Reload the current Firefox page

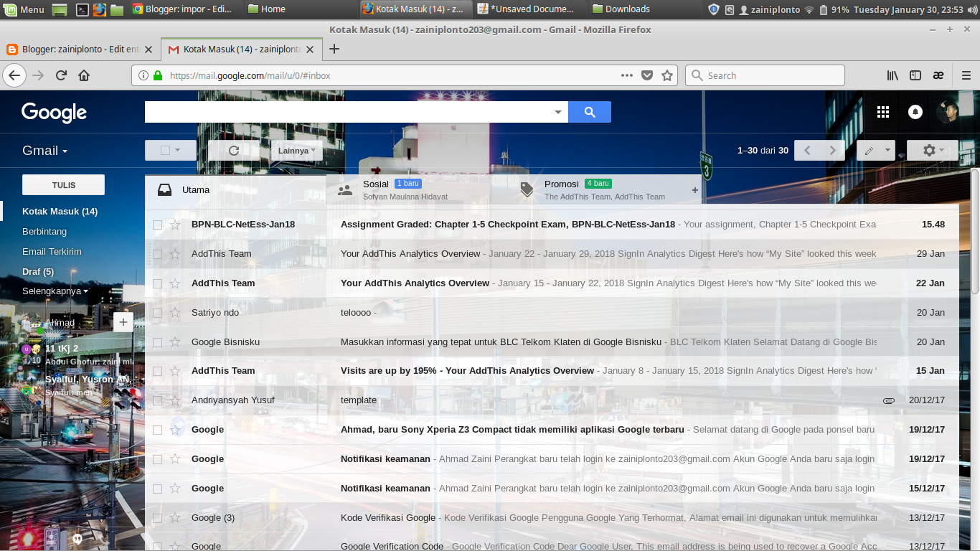point(62,75)
